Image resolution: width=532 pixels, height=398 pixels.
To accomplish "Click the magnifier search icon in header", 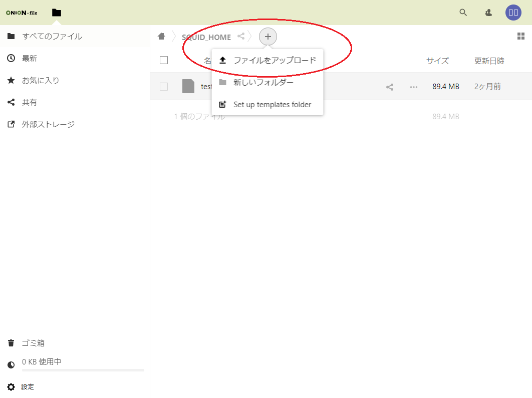I will click(463, 13).
